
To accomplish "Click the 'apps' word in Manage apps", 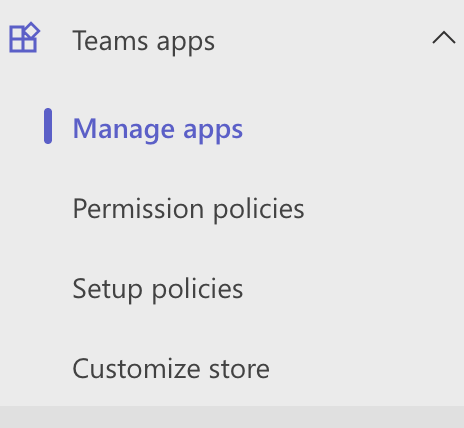I will point(213,131).
